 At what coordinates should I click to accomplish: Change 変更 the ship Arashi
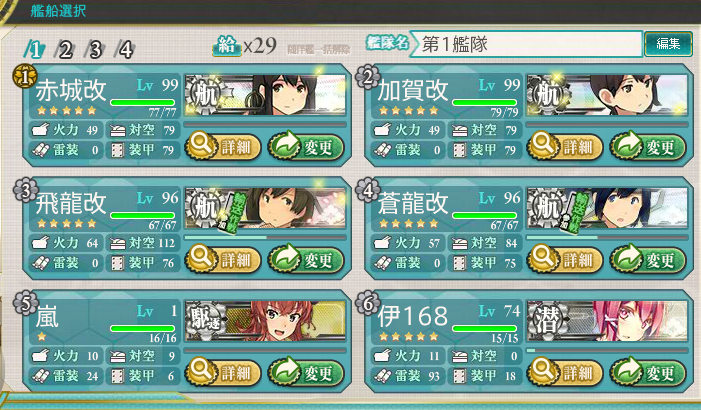306,372
